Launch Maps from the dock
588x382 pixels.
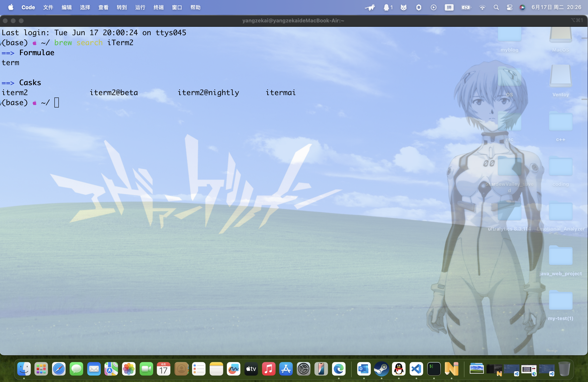click(x=111, y=369)
